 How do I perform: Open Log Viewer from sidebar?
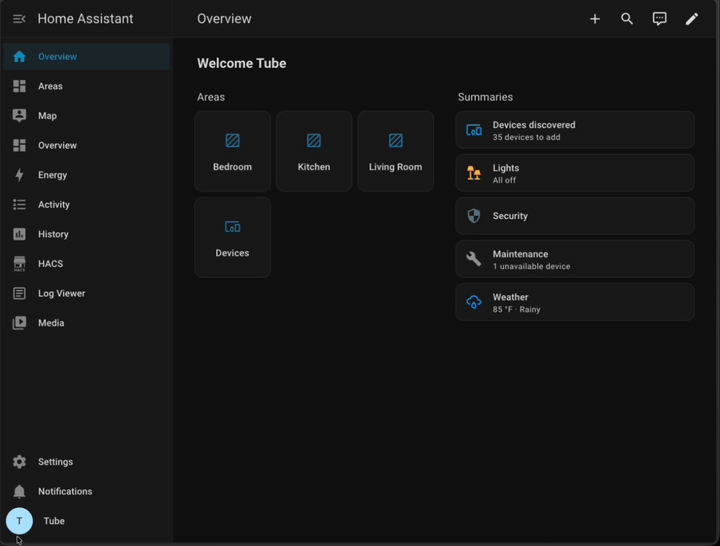(x=86, y=293)
